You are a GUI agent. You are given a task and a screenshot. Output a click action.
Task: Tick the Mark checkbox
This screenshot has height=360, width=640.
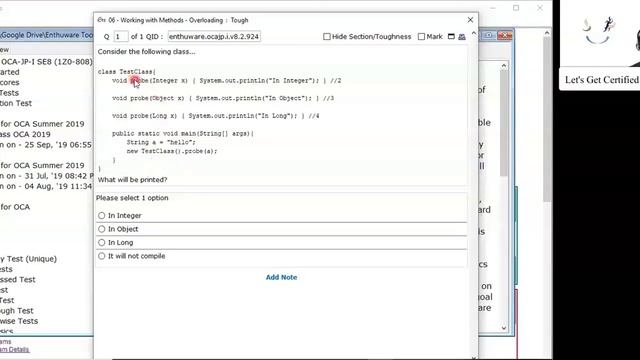(x=421, y=36)
